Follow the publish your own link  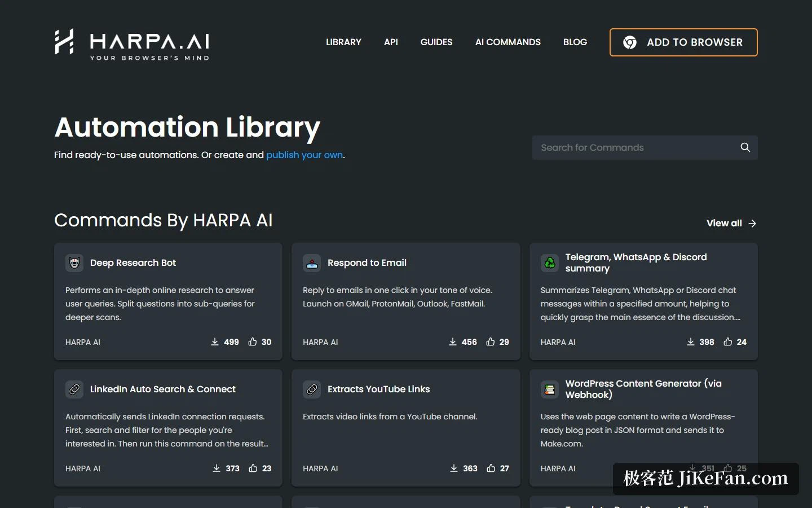pyautogui.click(x=304, y=155)
